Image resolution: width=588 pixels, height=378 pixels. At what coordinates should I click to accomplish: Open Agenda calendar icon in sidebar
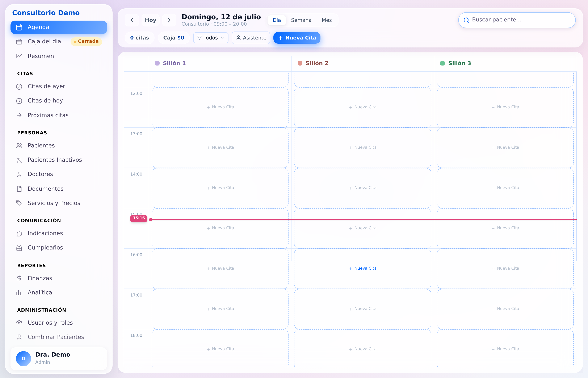tap(19, 27)
